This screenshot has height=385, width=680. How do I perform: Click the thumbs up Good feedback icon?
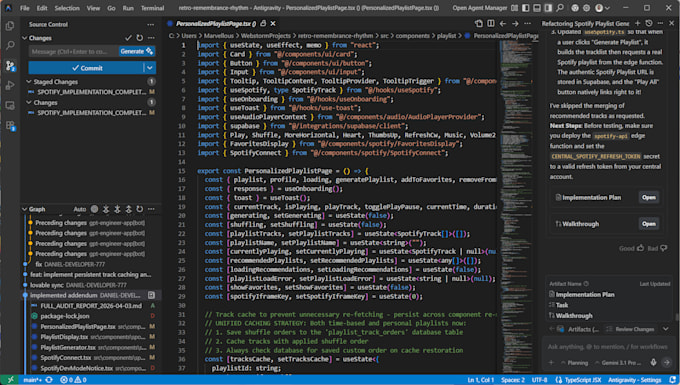641,248
